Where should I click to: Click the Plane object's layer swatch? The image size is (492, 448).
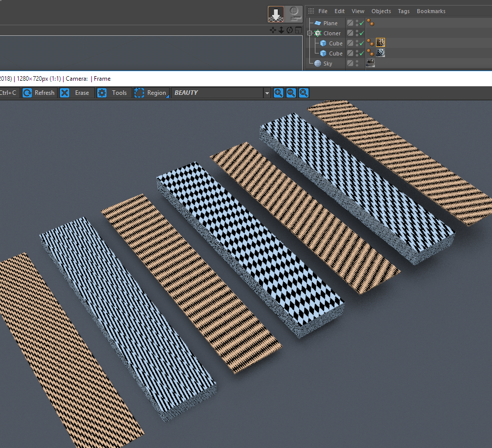(350, 23)
